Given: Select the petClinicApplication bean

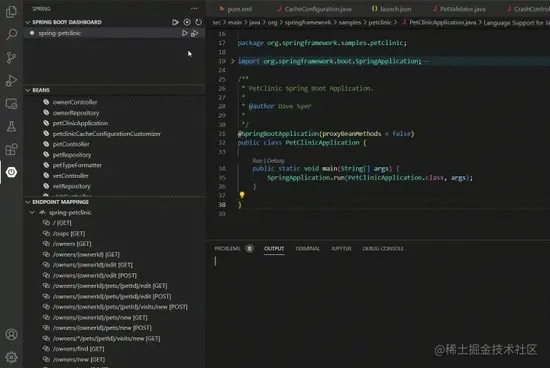Looking at the screenshot, I should point(80,123).
